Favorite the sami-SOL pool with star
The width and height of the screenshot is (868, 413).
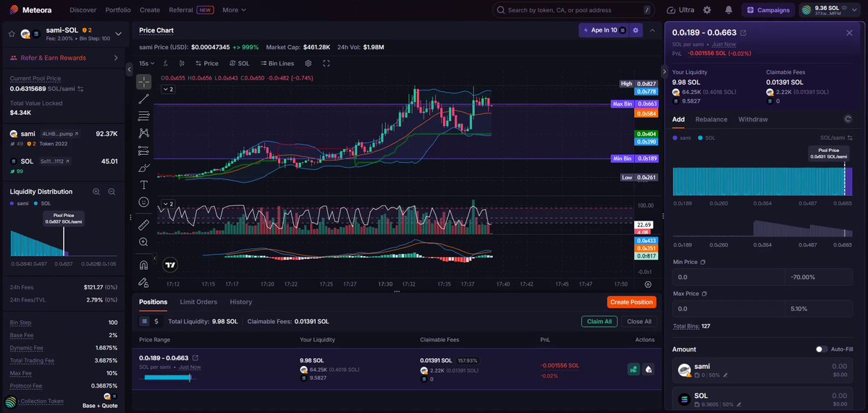[12, 34]
